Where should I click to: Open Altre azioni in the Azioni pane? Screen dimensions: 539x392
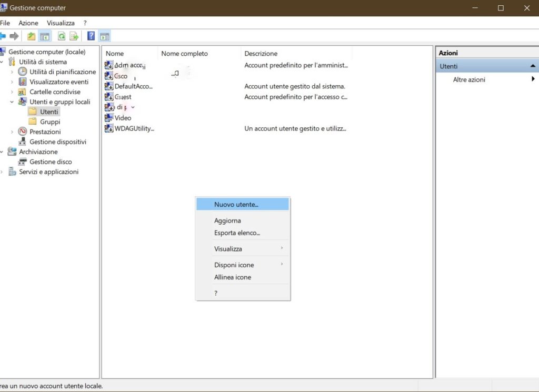469,79
